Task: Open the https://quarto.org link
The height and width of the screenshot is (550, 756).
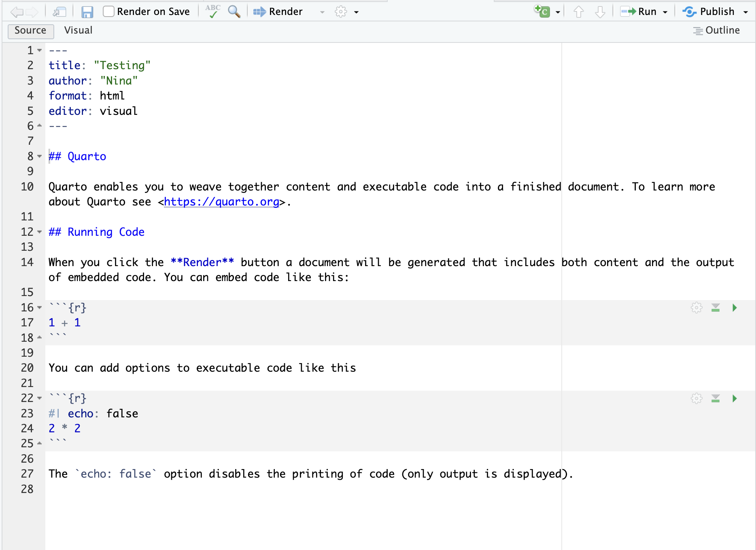Action: [x=222, y=202]
